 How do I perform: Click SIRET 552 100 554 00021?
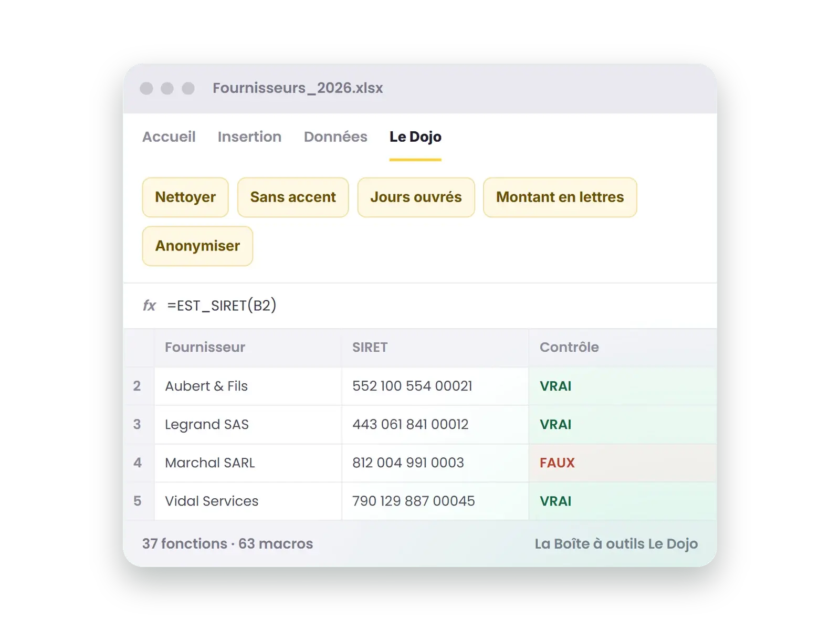click(435, 386)
